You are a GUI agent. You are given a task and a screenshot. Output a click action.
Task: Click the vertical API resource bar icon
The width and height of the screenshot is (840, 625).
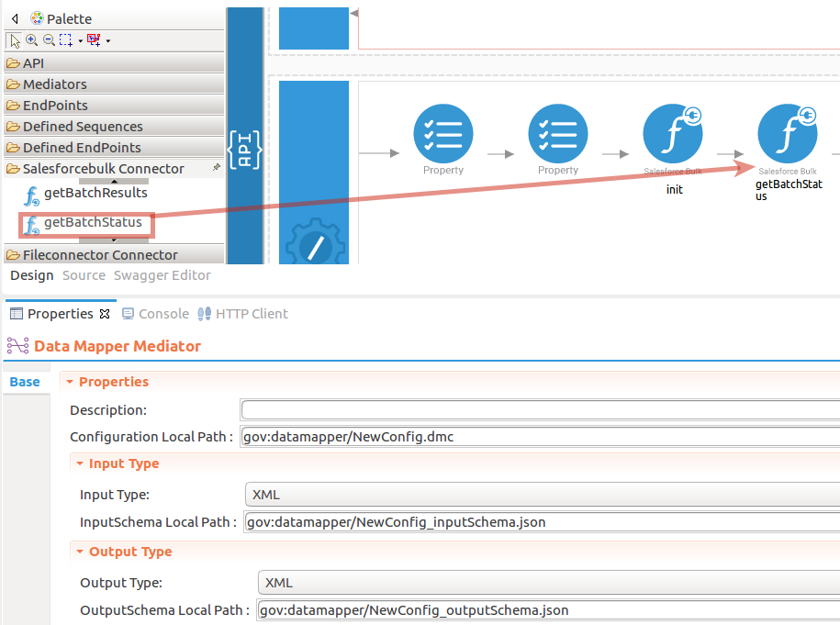[x=245, y=150]
